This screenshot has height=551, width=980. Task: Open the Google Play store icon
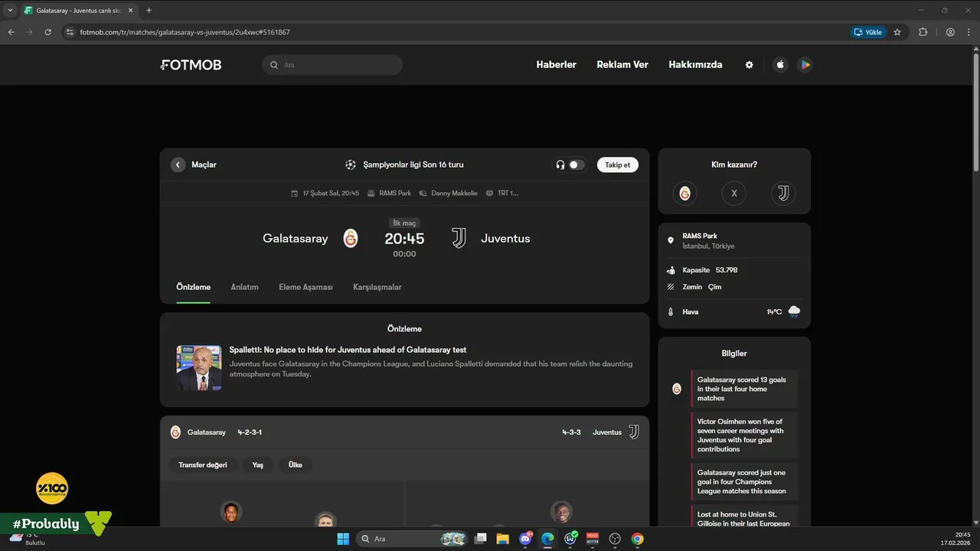[805, 65]
